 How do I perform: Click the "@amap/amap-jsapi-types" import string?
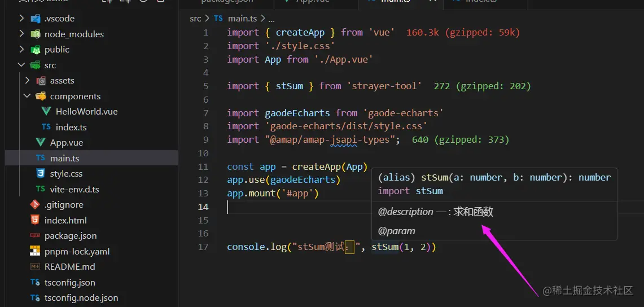pyautogui.click(x=330, y=140)
